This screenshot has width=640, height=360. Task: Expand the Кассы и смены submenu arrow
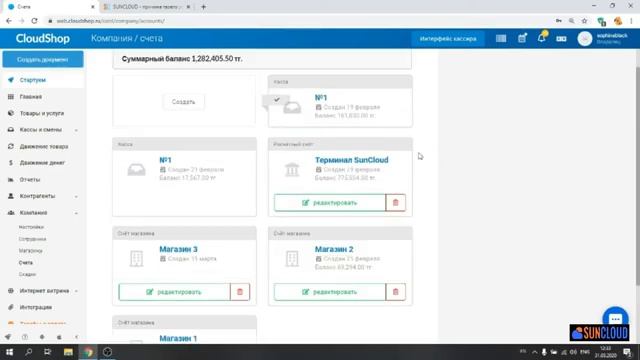[76, 130]
